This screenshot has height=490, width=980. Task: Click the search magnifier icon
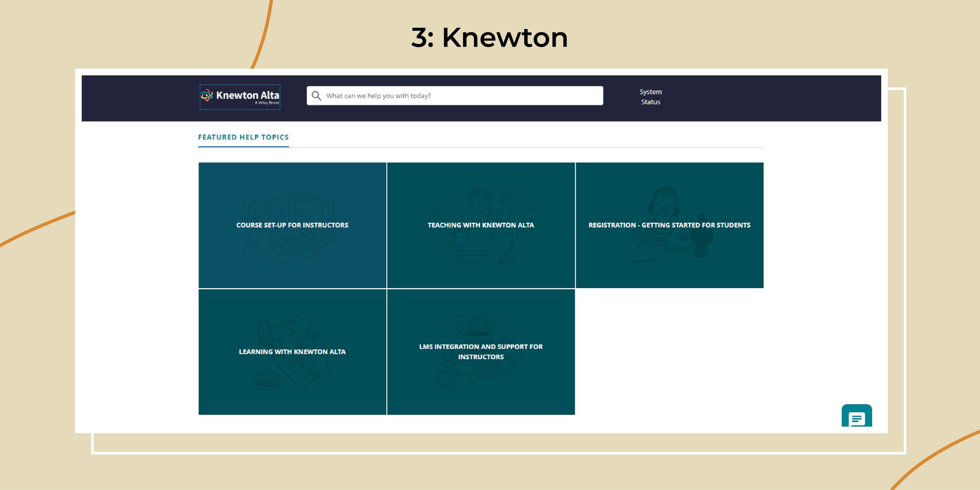(x=316, y=96)
